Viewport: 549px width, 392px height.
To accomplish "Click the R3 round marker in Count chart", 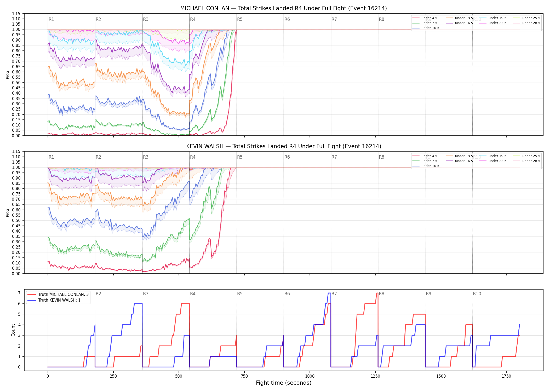I will (146, 294).
